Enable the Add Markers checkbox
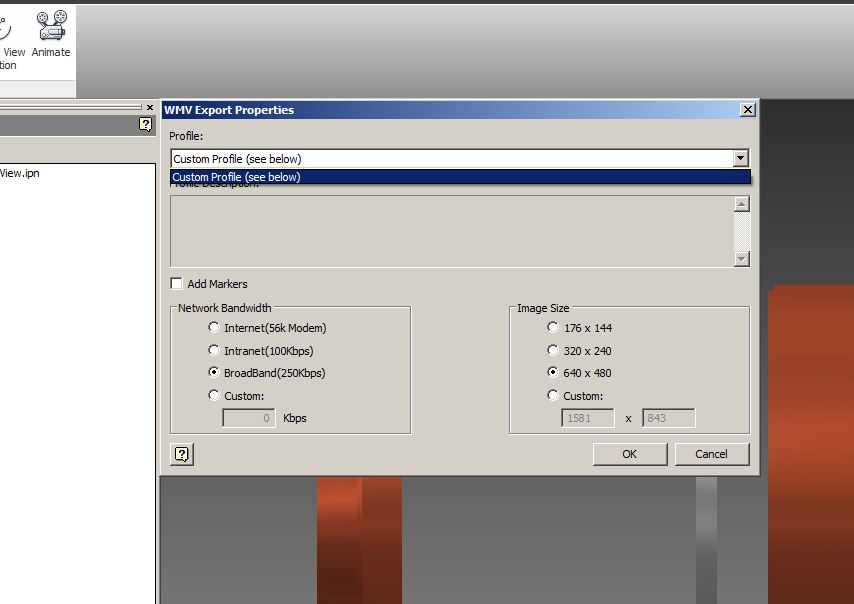This screenshot has width=854, height=604. point(176,283)
